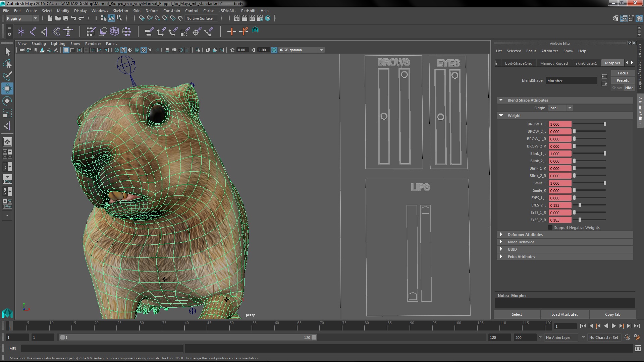This screenshot has height=362, width=644.
Task: Click the Blink_1_L weight value field
Action: tap(560, 154)
